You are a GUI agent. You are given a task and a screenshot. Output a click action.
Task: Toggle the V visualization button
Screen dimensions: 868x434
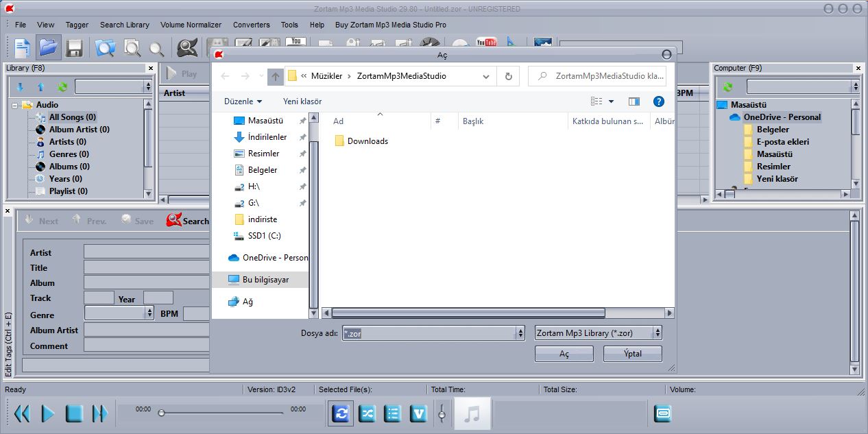[419, 413]
